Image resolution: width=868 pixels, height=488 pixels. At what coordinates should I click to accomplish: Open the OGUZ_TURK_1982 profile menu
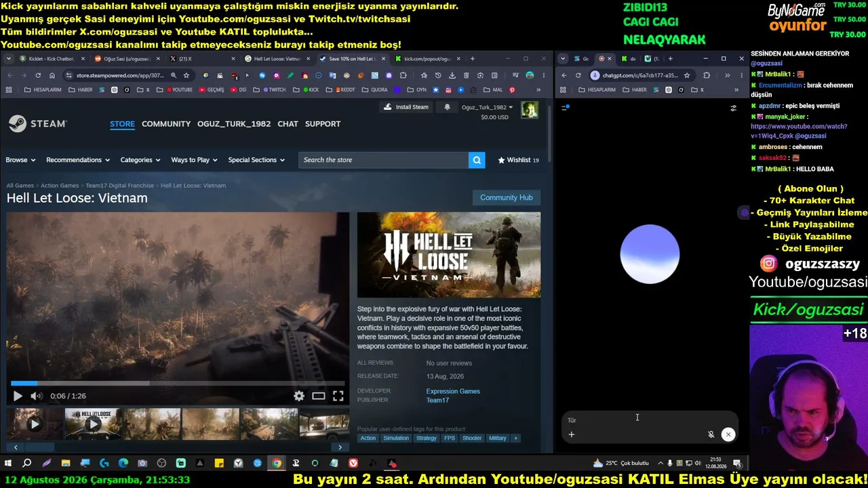234,124
